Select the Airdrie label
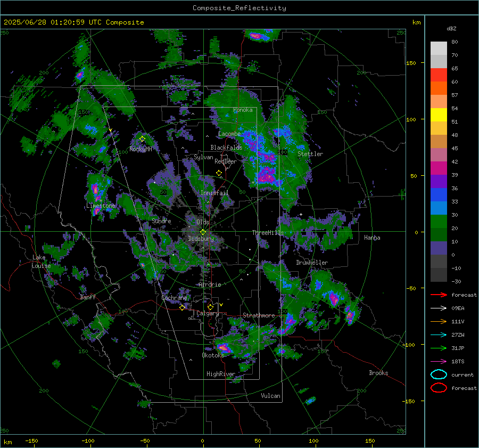The image size is (479, 448). [210, 284]
